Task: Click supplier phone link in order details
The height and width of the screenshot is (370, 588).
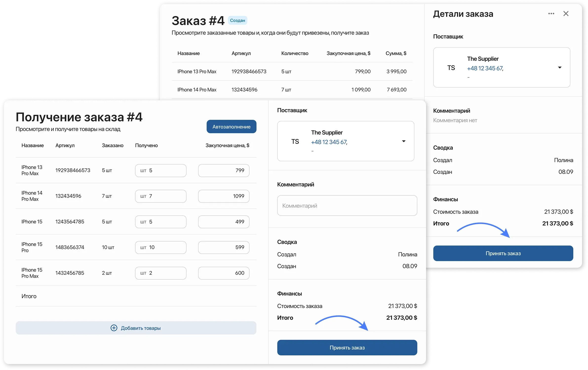Action: click(x=485, y=68)
